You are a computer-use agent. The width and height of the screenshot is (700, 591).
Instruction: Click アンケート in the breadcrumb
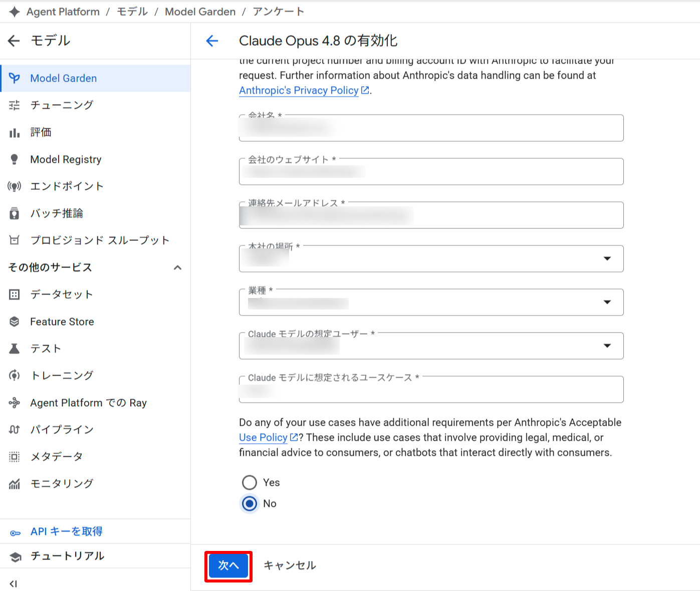279,12
